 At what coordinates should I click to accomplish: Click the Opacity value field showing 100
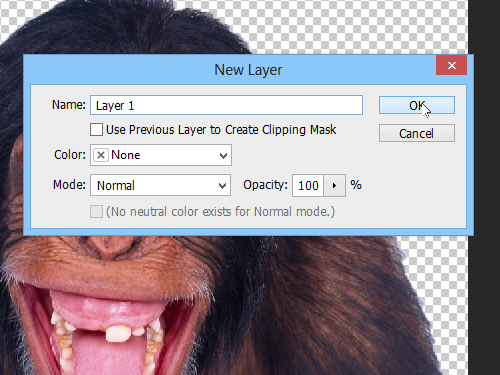coord(308,185)
